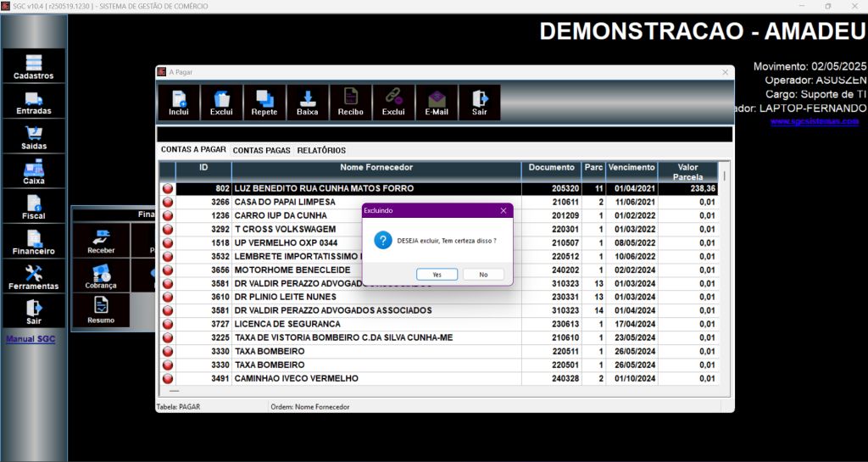This screenshot has width=868, height=462.
Task: Click the Inclui toolbar button in A Pagar
Action: [178, 103]
